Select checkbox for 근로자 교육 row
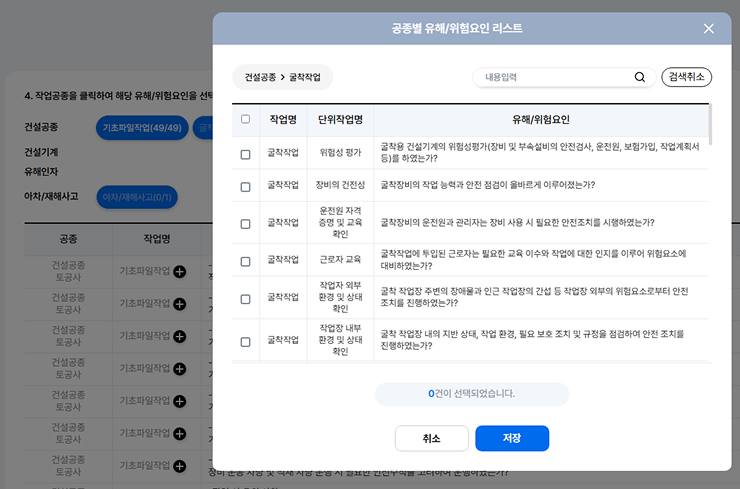Viewport: 740px width, 489px height. click(x=246, y=262)
